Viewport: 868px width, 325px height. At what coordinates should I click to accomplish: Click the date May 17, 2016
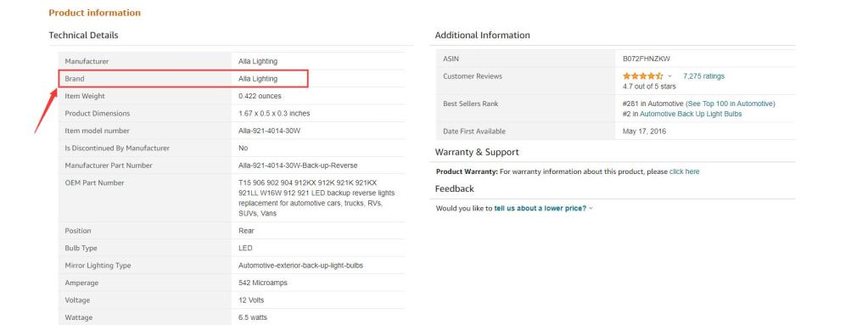pyautogui.click(x=644, y=132)
